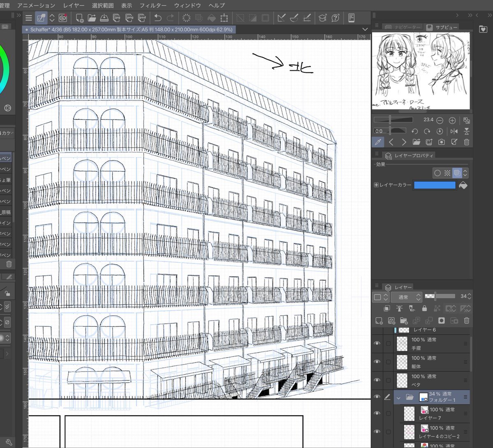The height and width of the screenshot is (448, 493).
Task: Click the graduation cap tutorial icon
Action: click(x=323, y=18)
